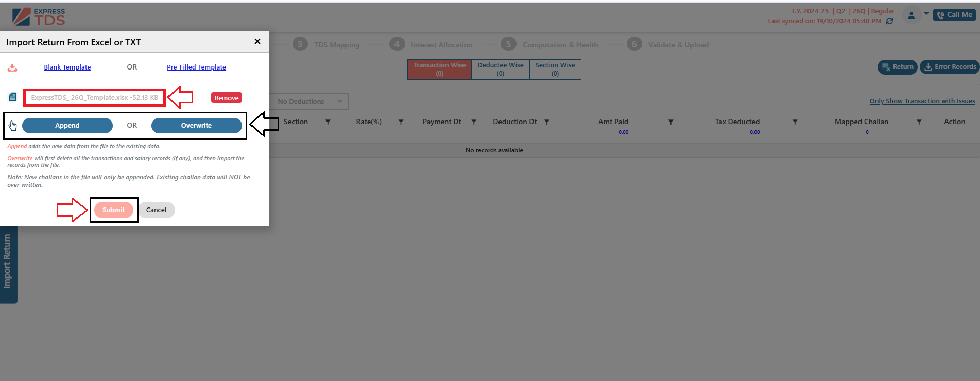
Task: Click the Express TDS logo
Action: tap(39, 16)
